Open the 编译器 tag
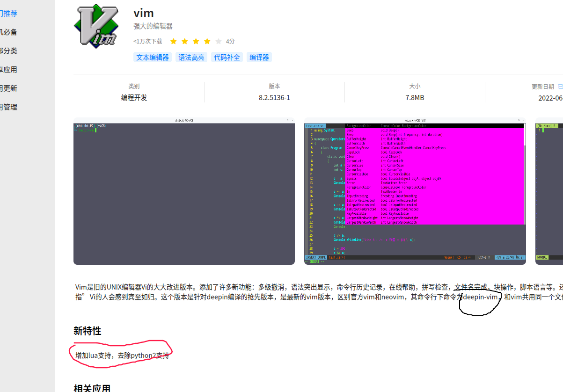 [x=259, y=57]
